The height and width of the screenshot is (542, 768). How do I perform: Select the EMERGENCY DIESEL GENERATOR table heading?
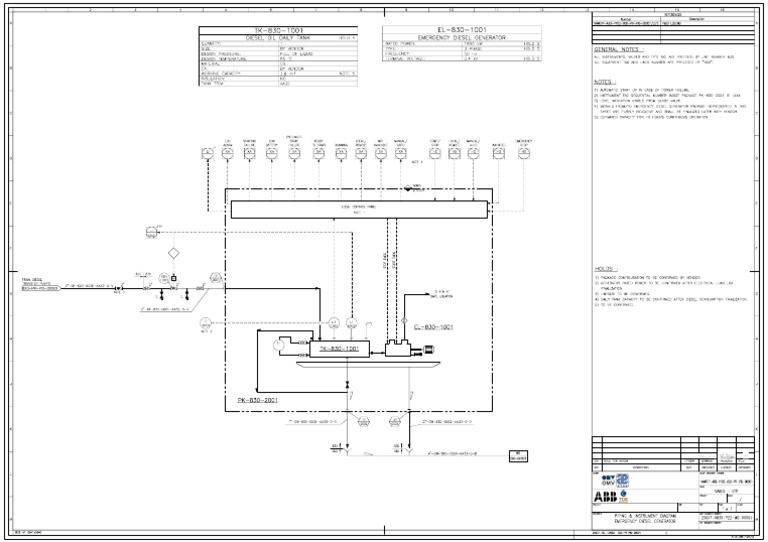click(461, 37)
